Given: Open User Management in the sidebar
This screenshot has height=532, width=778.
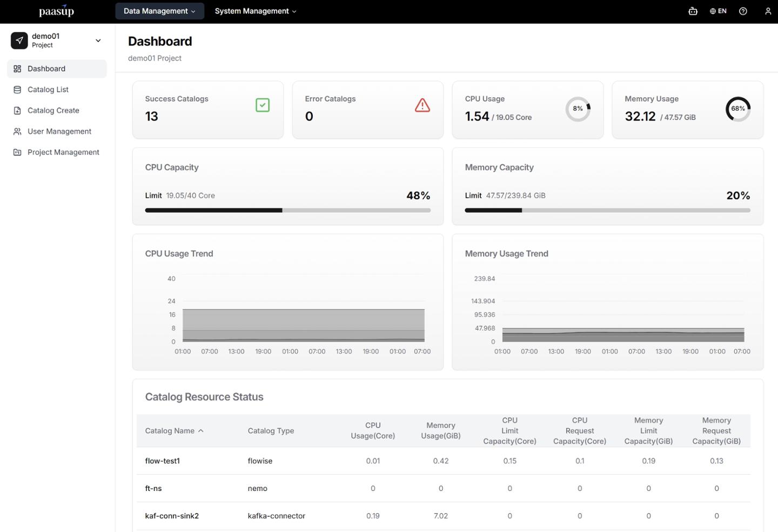Looking at the screenshot, I should coord(57,131).
